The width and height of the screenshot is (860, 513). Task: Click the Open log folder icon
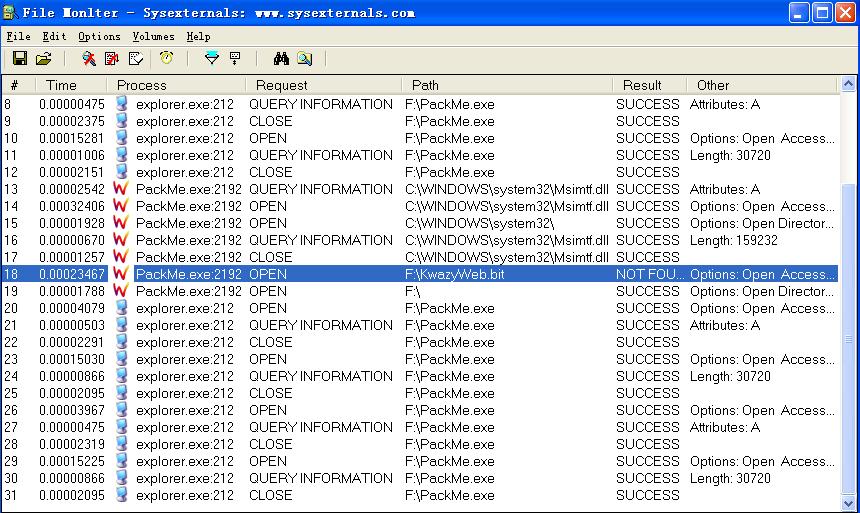43,58
